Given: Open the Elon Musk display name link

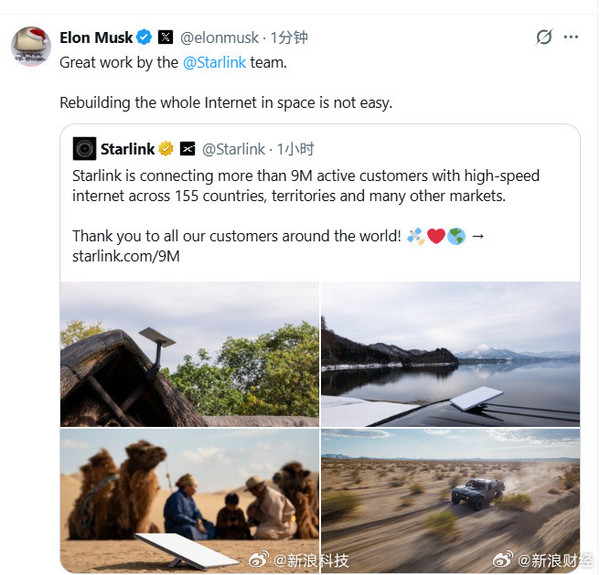Looking at the screenshot, I should click(96, 38).
